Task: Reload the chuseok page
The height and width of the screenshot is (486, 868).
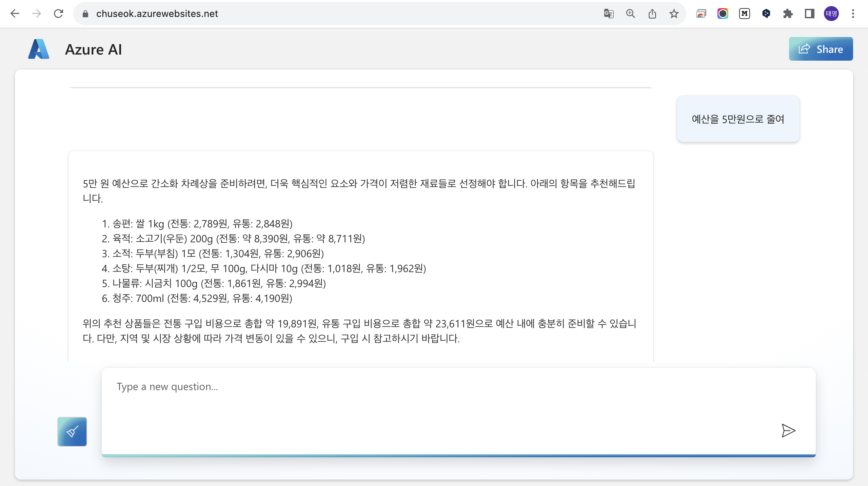Action: (58, 14)
